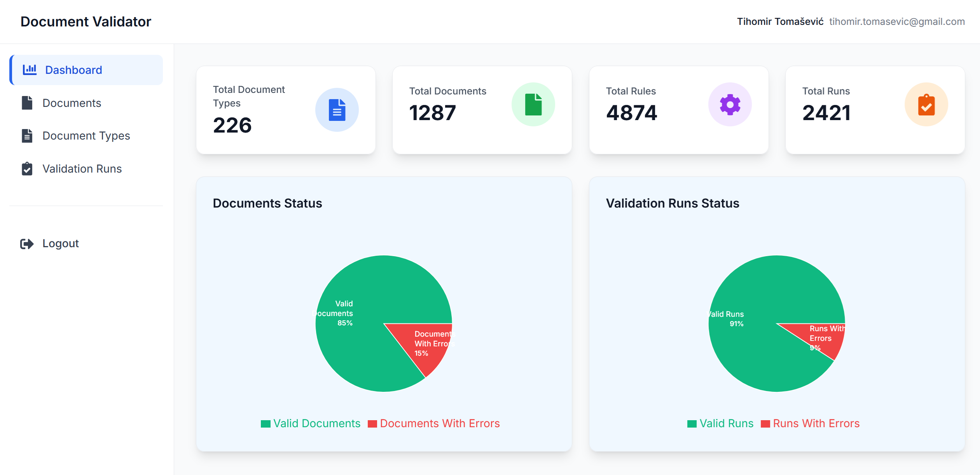Click the Documents page icon in sidebar
This screenshot has height=475, width=980.
tap(26, 103)
